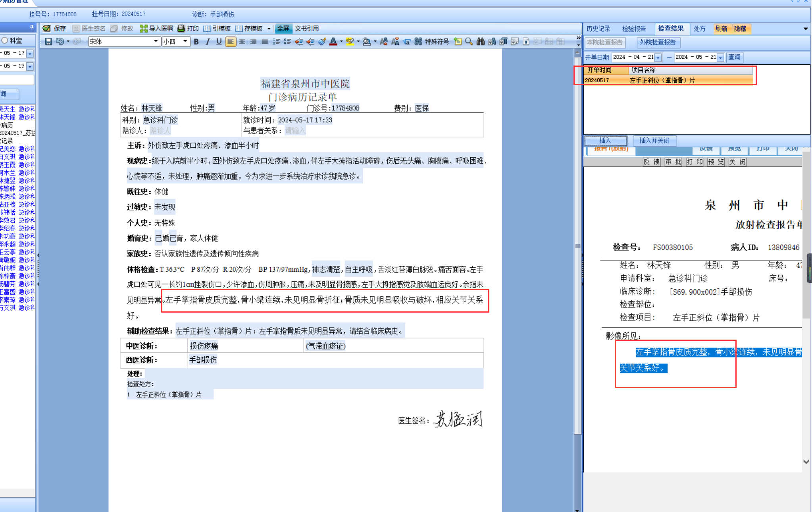
Task: Open the font name 宋体 dropdown
Action: pos(156,41)
